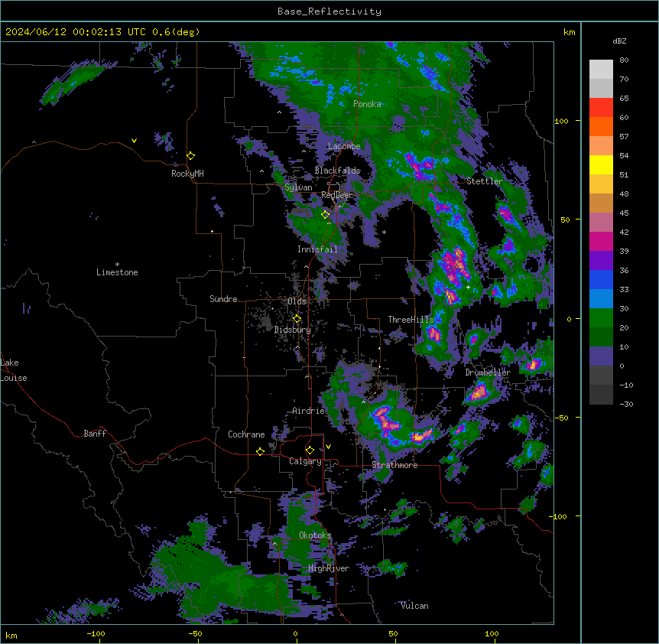659x644 pixels.
Task: Select the ThreeHills city label
Action: (411, 320)
